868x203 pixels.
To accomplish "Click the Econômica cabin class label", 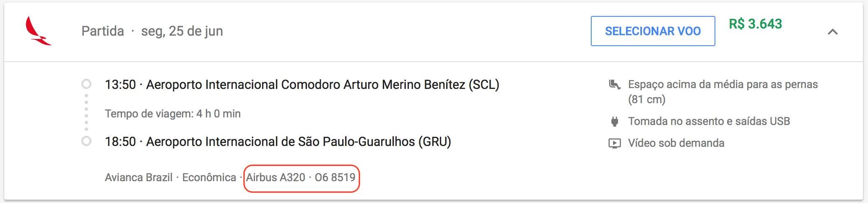I will pyautogui.click(x=209, y=177).
